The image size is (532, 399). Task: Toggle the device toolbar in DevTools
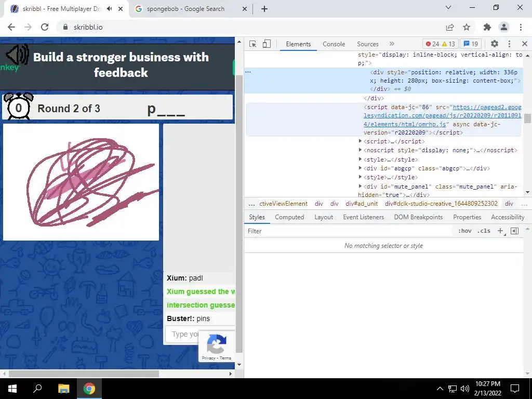[267, 44]
